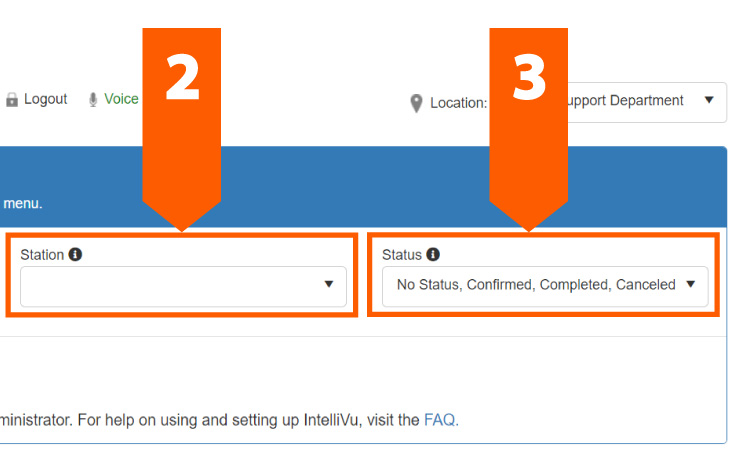Click the Logout link
The image size is (737, 455).
46,99
